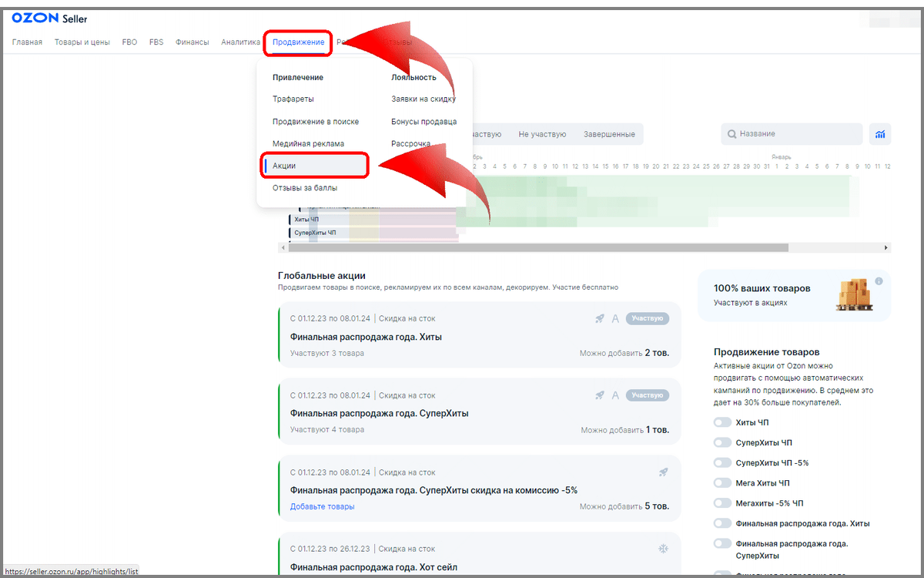Choose Отзывы за баллы menu item
The height and width of the screenshot is (578, 924).
click(x=305, y=188)
